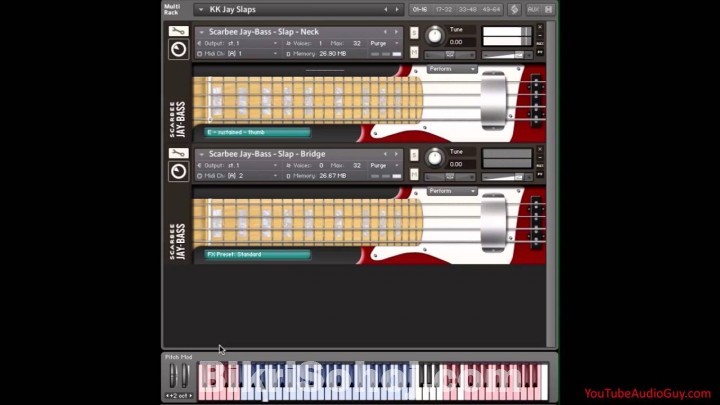Click the AUX sends icon on Slap - Neck
Viewport: 720px width, 405px height.
tap(540, 44)
